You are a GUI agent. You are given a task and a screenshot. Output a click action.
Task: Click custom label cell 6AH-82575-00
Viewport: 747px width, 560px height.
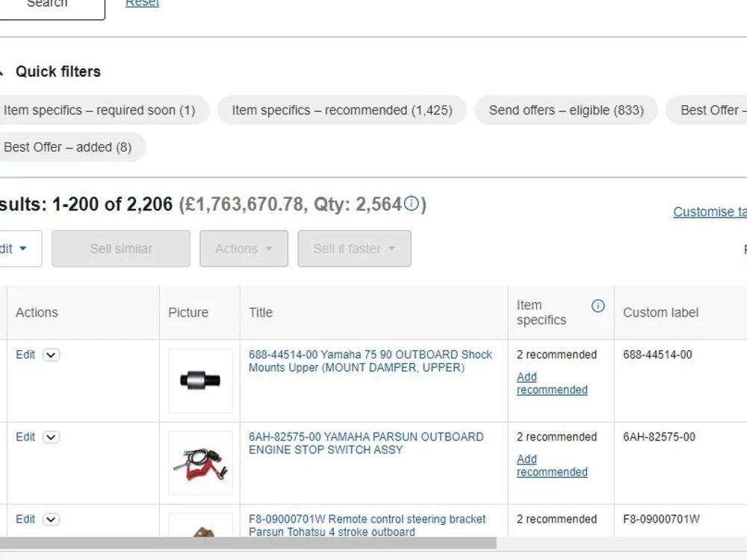[x=660, y=437]
